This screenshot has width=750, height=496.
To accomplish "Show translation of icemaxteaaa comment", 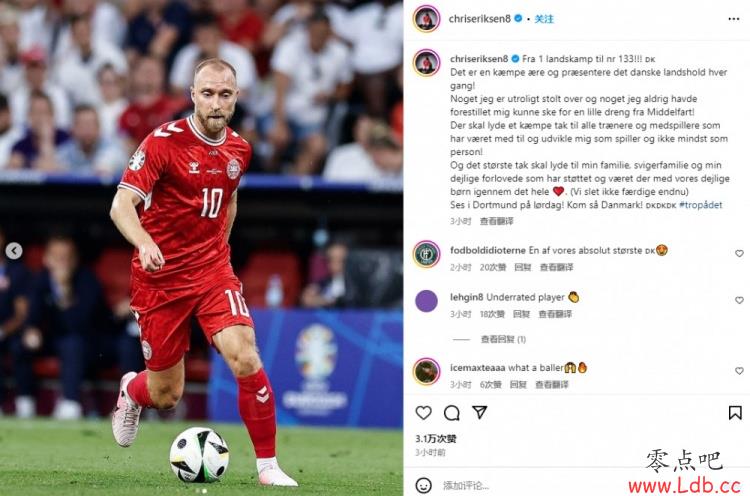I will click(551, 385).
